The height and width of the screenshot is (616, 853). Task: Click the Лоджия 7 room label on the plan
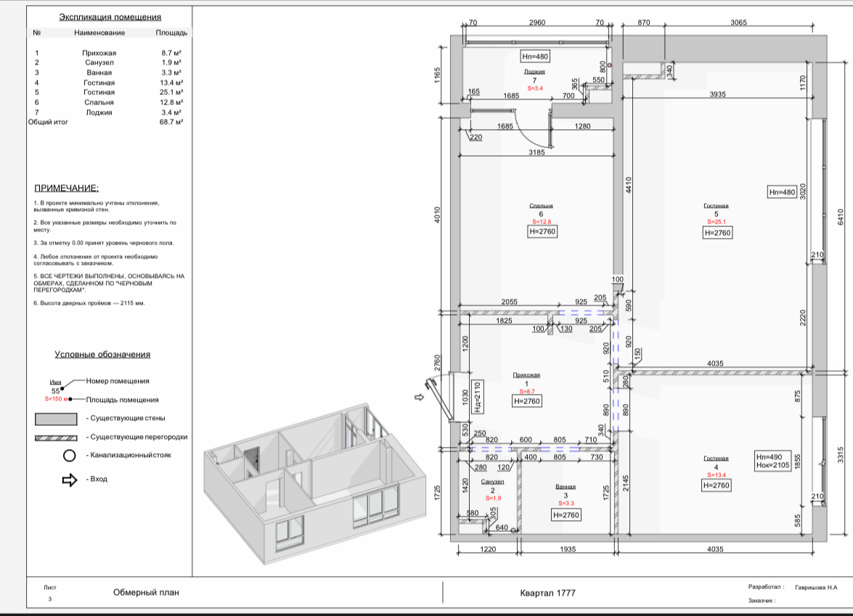coord(535,79)
